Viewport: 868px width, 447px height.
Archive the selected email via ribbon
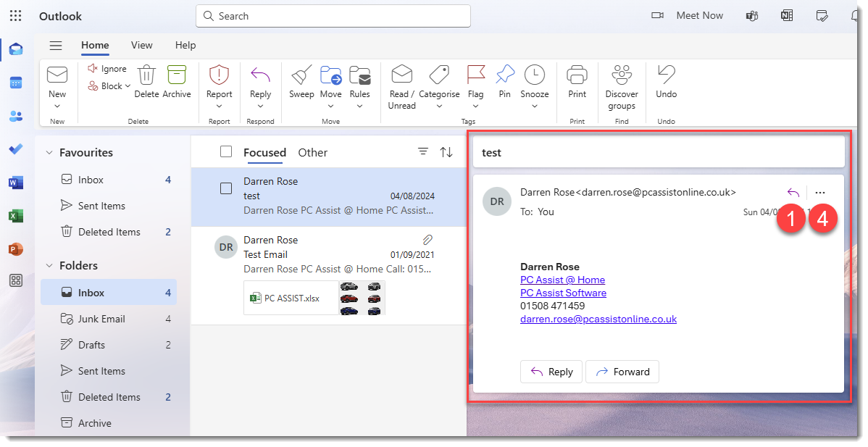(x=176, y=75)
